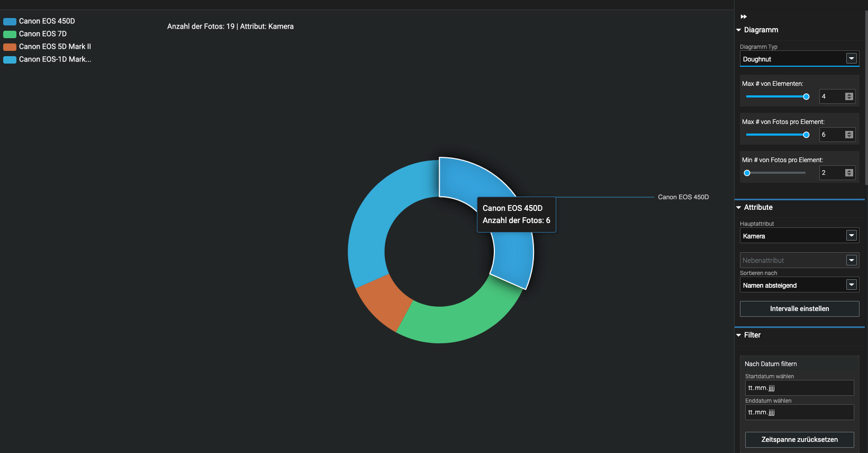Viewport: 868px width, 453px height.
Task: Step the Max # von Fotos pro Element spinner
Action: click(849, 135)
